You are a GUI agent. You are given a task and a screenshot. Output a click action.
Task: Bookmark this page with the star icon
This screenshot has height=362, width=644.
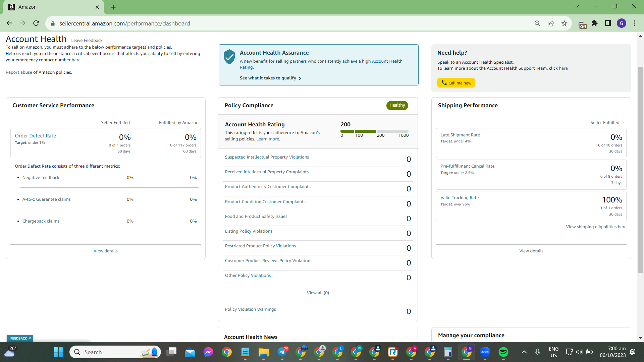click(564, 23)
